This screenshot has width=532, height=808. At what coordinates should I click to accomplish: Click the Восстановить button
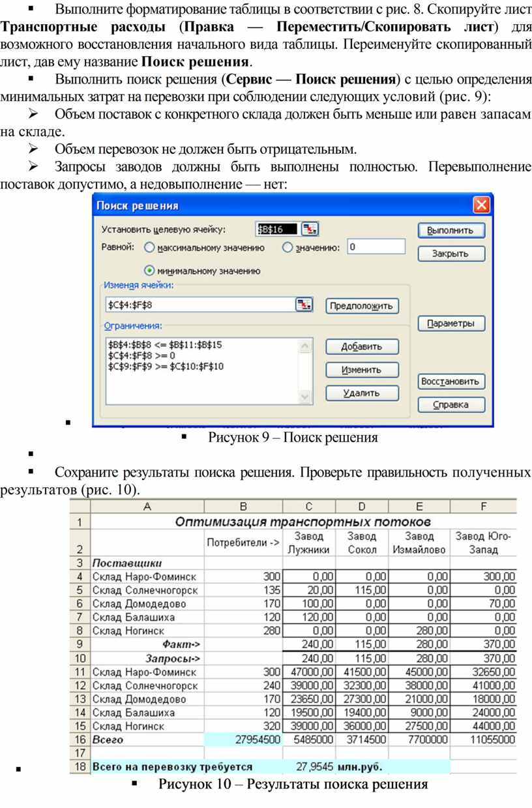[451, 381]
